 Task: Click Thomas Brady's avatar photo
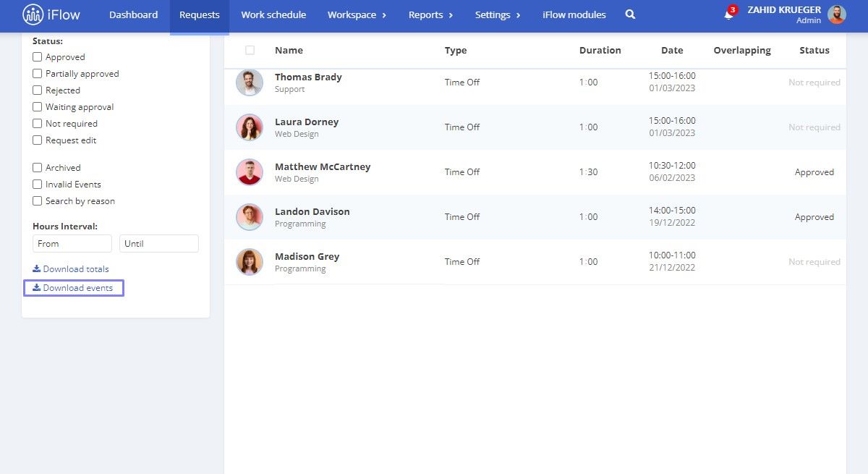[x=250, y=82]
